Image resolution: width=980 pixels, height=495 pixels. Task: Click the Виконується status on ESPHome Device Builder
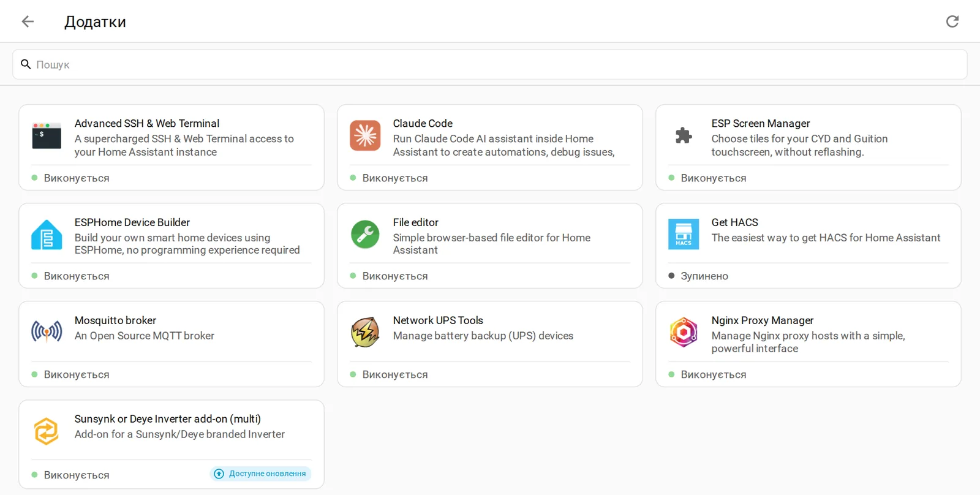click(77, 276)
